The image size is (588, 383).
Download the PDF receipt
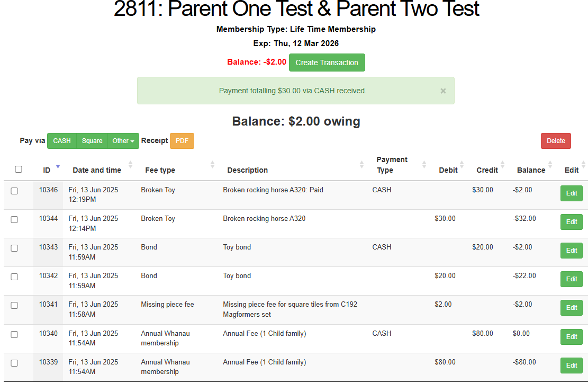tap(182, 141)
